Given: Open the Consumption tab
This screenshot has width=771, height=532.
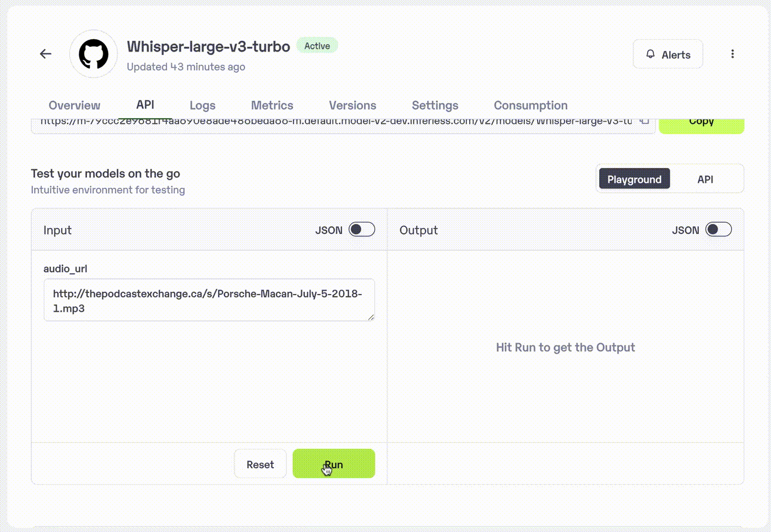Looking at the screenshot, I should pos(530,105).
